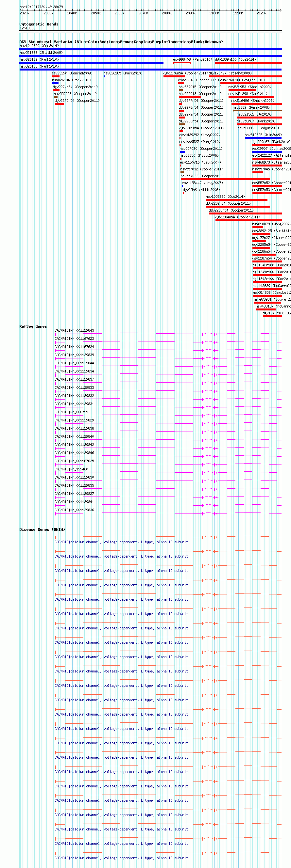Click nsv8889 (Perry2008) label
This screenshot has height=868, width=291.
(x=251, y=107)
